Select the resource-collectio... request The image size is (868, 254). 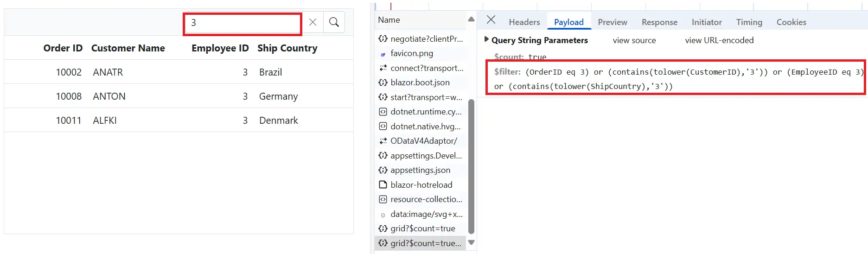point(421,199)
